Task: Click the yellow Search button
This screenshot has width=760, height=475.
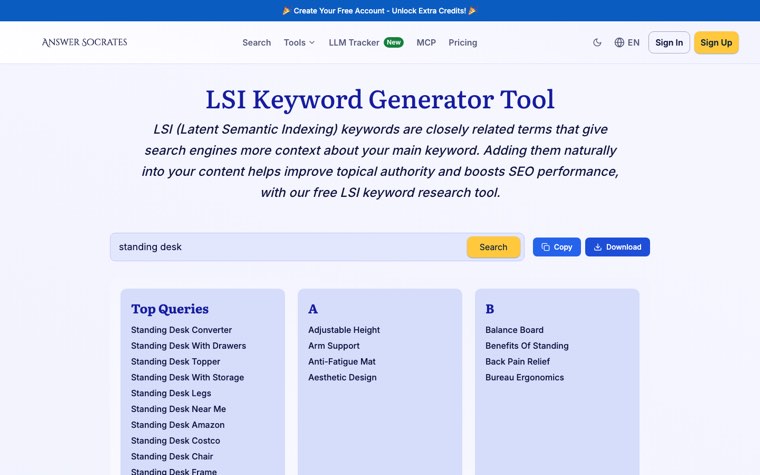Action: tap(493, 247)
